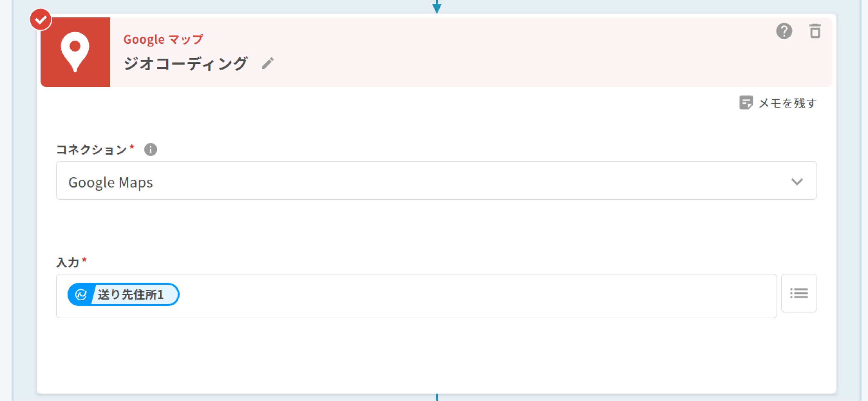868x401 pixels.
Task: Show info about コネクション field
Action: coord(151,149)
